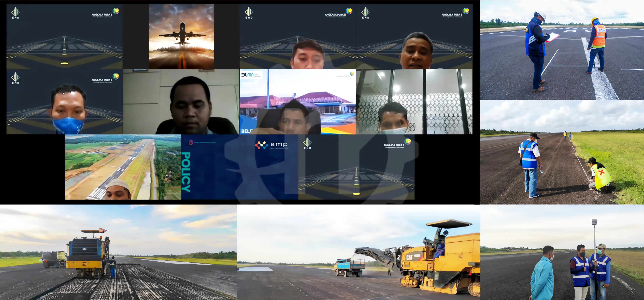Click the red X on yellow safety vest
Screen dimensions: 644x300
click(602, 172)
